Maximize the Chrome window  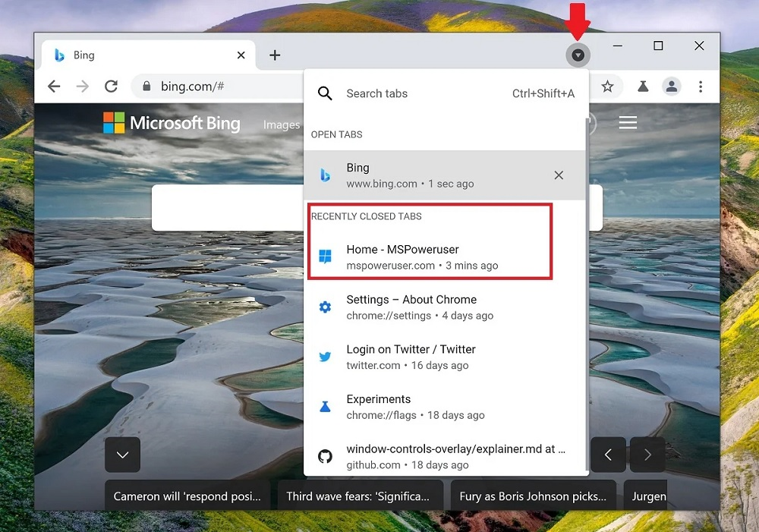[658, 46]
